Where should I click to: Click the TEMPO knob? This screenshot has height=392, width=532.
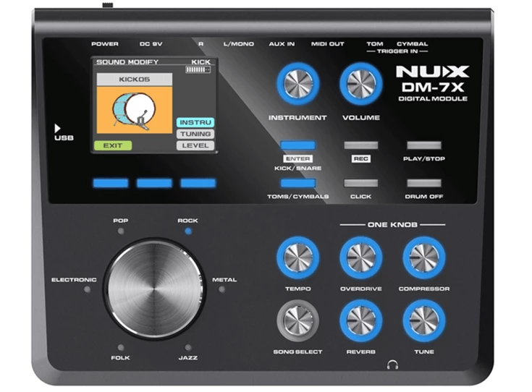[x=298, y=257]
